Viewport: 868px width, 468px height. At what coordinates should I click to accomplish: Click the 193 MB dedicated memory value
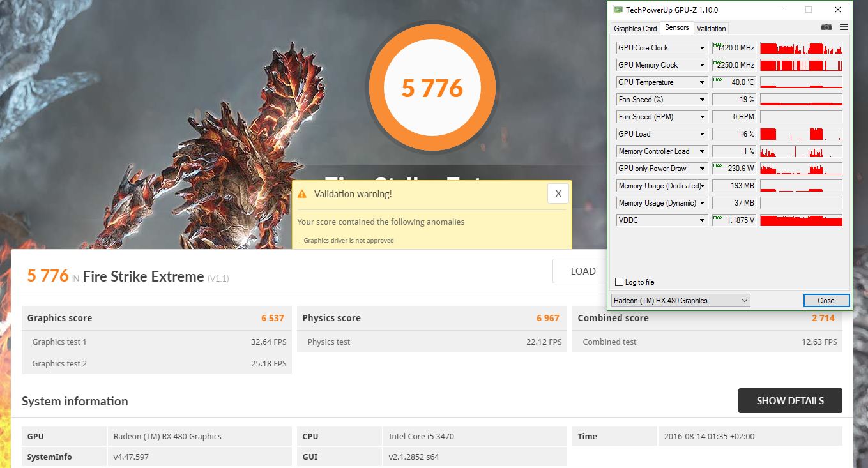pos(734,186)
